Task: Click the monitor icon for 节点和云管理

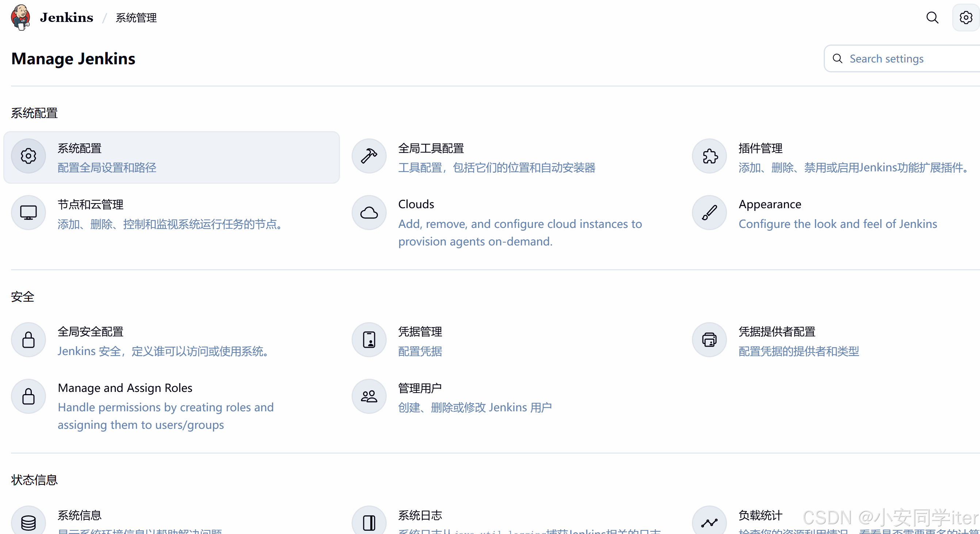Action: click(x=28, y=212)
